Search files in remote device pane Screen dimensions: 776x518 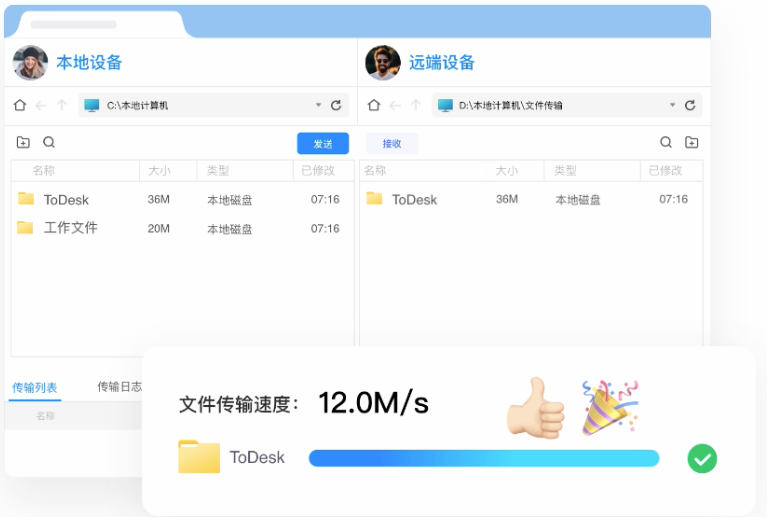pos(666,142)
